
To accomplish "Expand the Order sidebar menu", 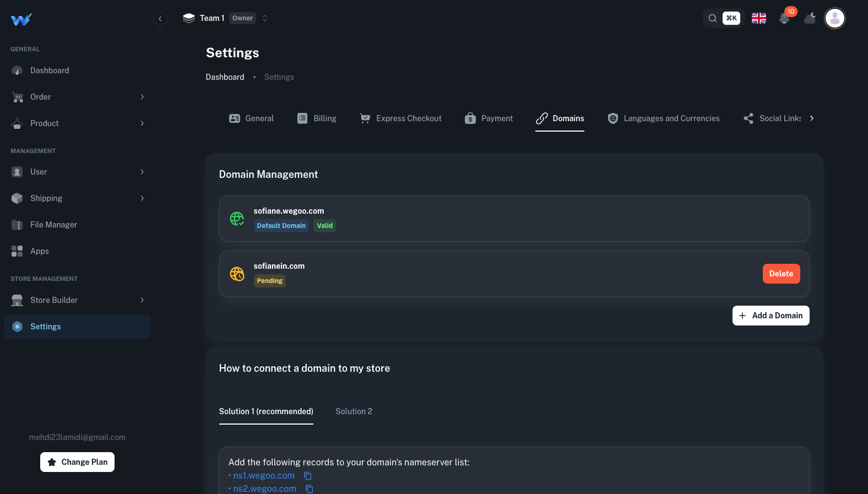I will (x=77, y=97).
